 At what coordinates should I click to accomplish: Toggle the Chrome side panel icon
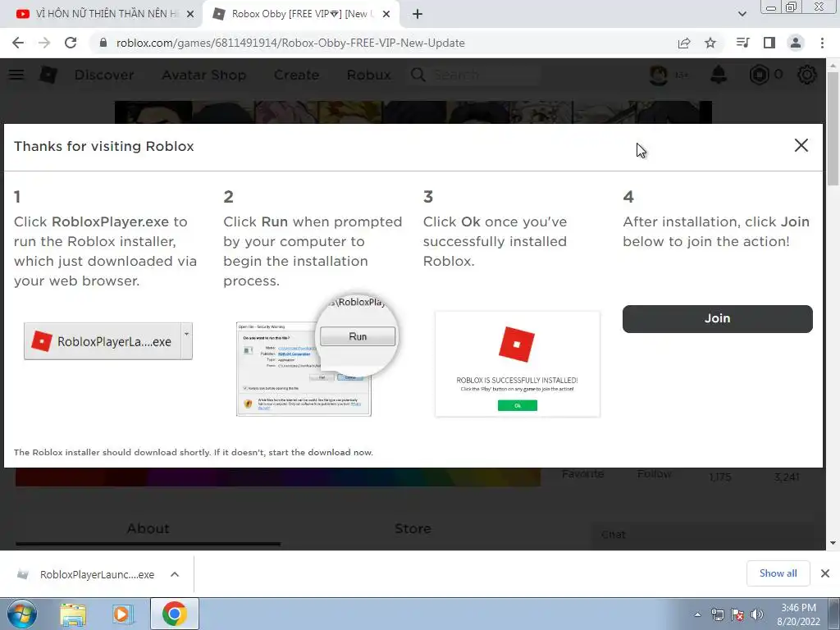tap(769, 43)
